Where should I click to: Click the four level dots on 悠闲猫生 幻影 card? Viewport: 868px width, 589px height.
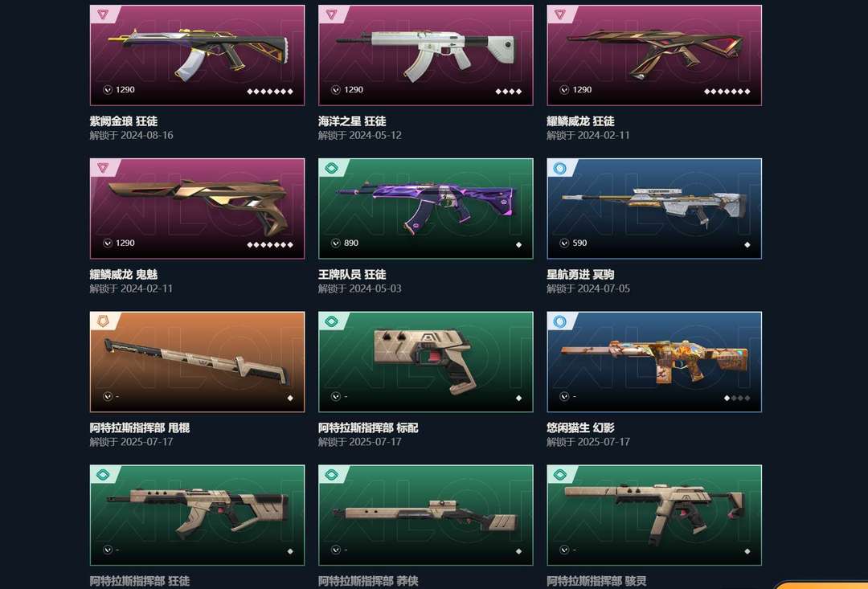click(737, 398)
